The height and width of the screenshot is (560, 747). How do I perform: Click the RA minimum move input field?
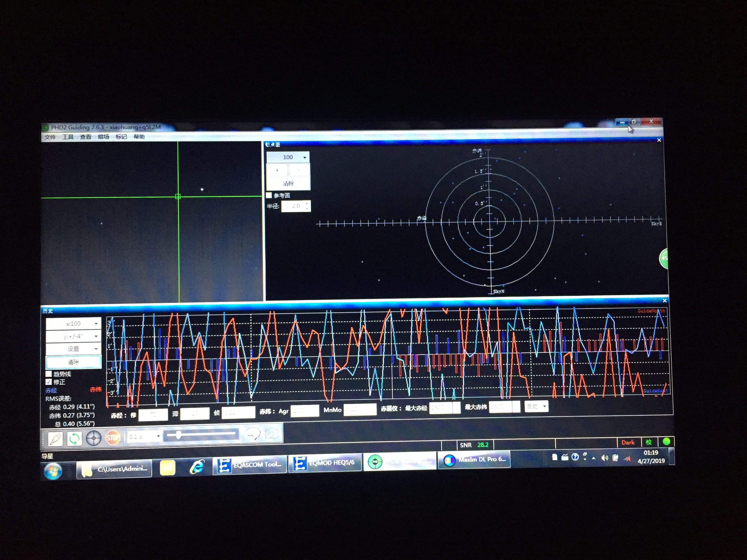pos(238,412)
